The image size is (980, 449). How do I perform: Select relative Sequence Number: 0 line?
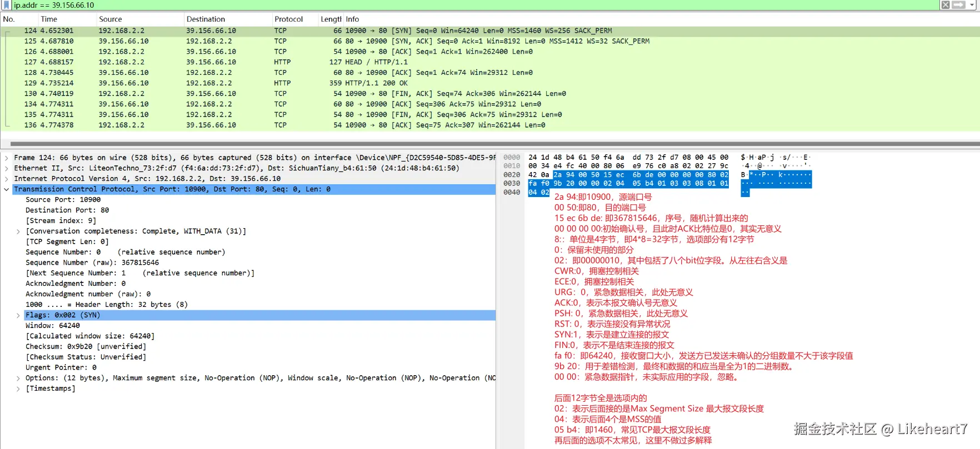pos(125,253)
